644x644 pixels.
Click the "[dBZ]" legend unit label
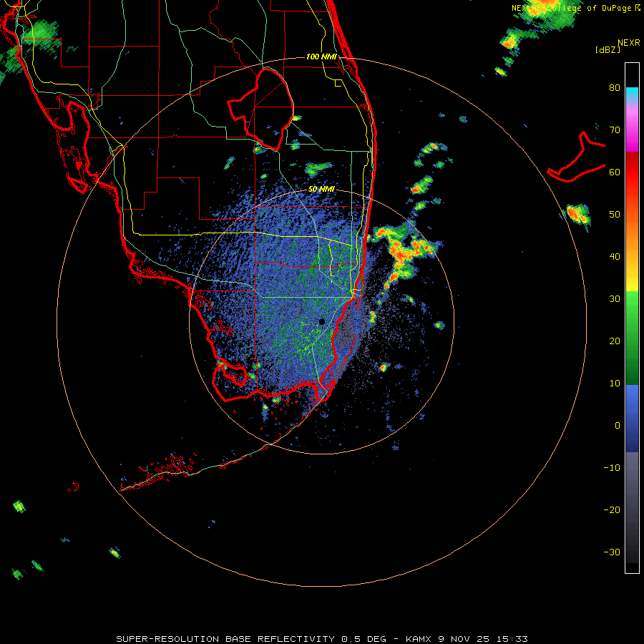click(608, 49)
